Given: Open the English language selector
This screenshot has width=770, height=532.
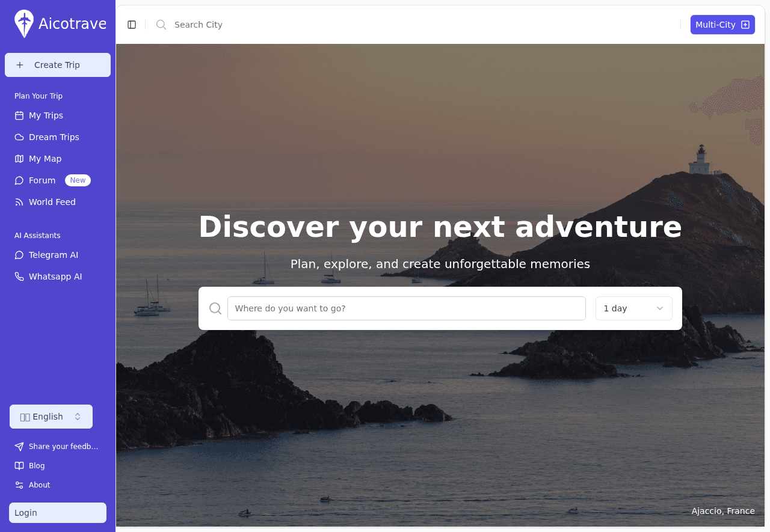Looking at the screenshot, I should tap(51, 417).
